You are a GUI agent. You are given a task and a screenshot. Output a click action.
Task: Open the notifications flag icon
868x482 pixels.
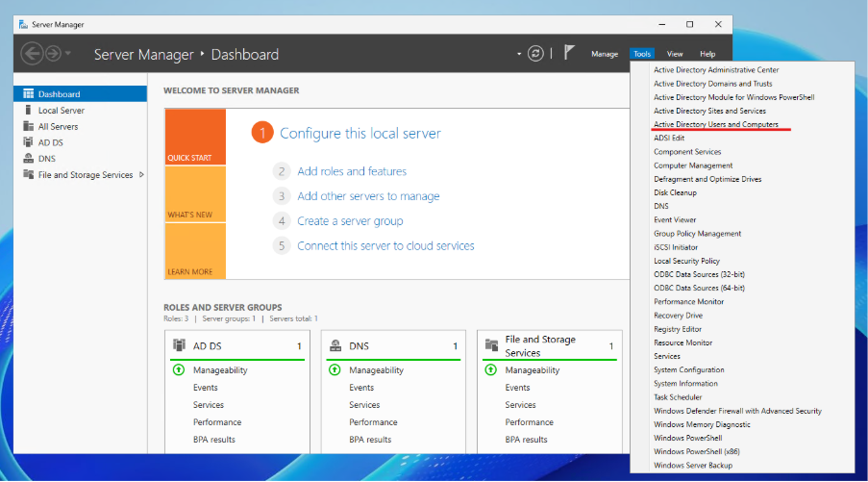coord(569,54)
